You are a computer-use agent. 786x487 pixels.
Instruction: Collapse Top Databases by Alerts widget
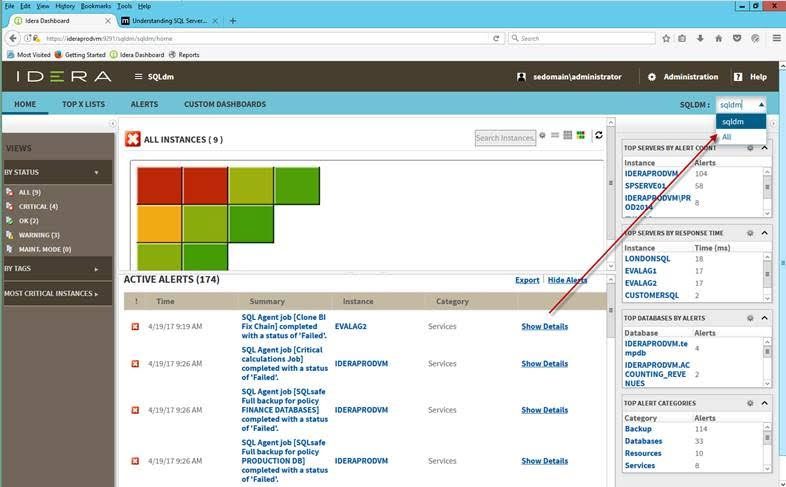tap(764, 318)
